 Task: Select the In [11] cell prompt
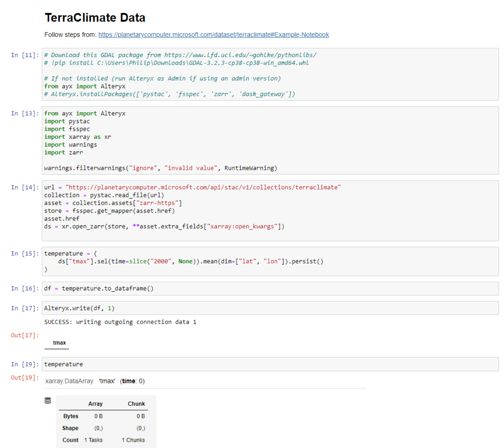(x=24, y=55)
